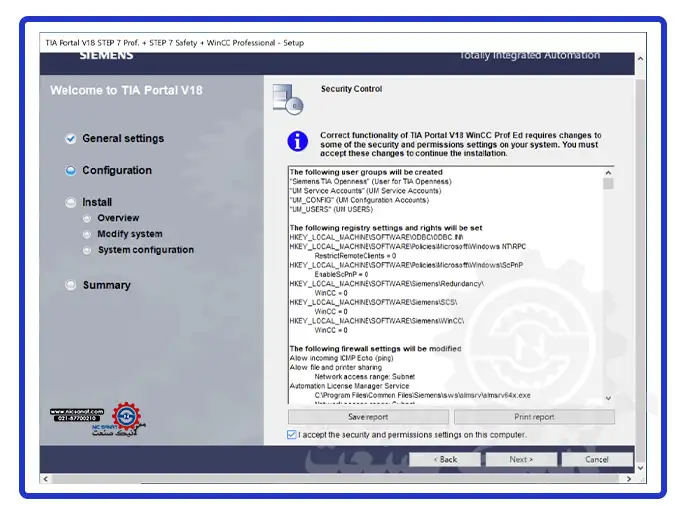686x516 pixels.
Task: Proceed by clicking Next
Action: coord(522,460)
